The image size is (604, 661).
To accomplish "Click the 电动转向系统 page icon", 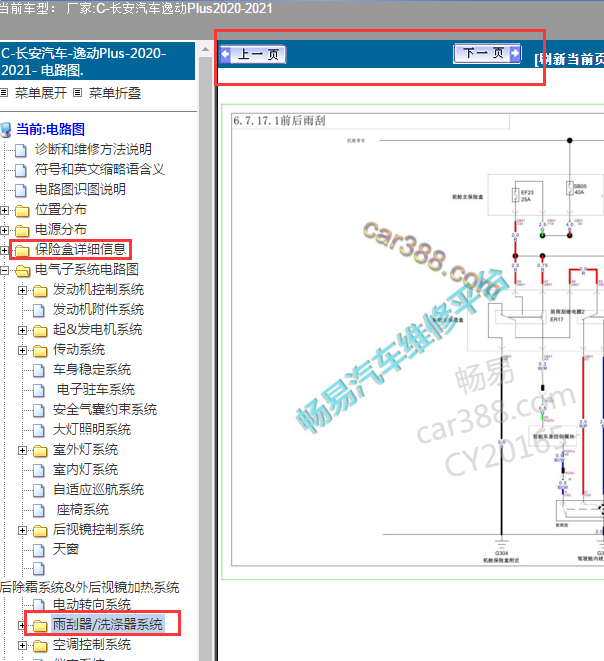I will [x=39, y=605].
